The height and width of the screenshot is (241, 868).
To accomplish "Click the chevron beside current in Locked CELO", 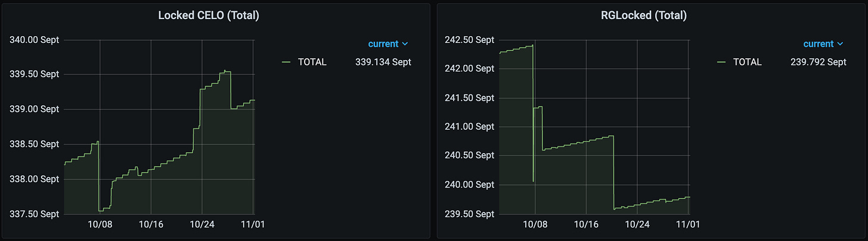I will [405, 44].
